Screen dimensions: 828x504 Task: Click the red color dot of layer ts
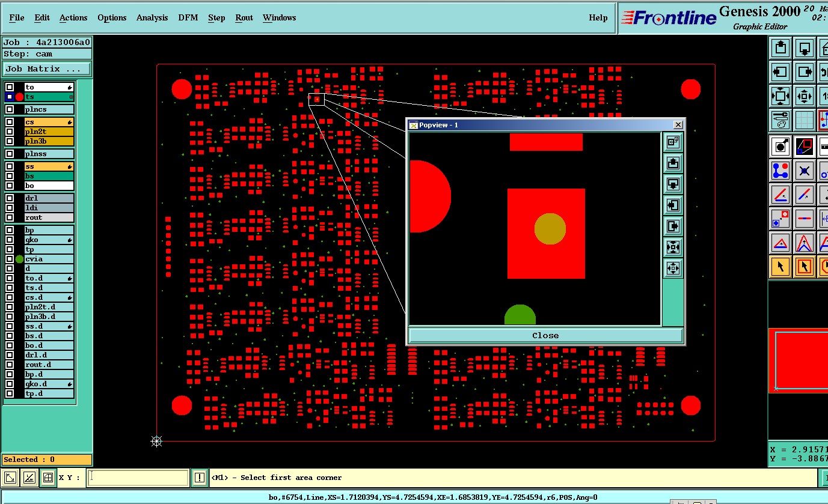coord(19,97)
